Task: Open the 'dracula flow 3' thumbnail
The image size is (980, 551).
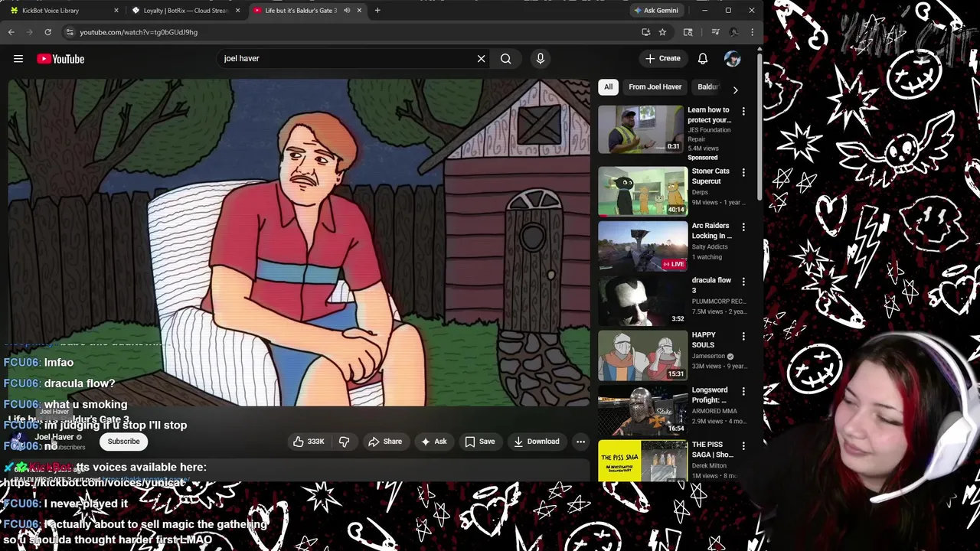Action: click(x=642, y=301)
